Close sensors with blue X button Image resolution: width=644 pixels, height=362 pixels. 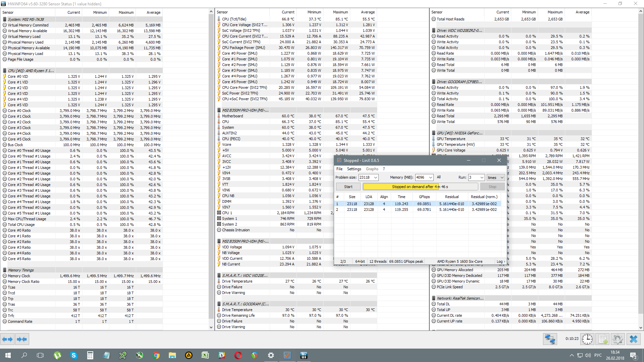[x=633, y=339]
